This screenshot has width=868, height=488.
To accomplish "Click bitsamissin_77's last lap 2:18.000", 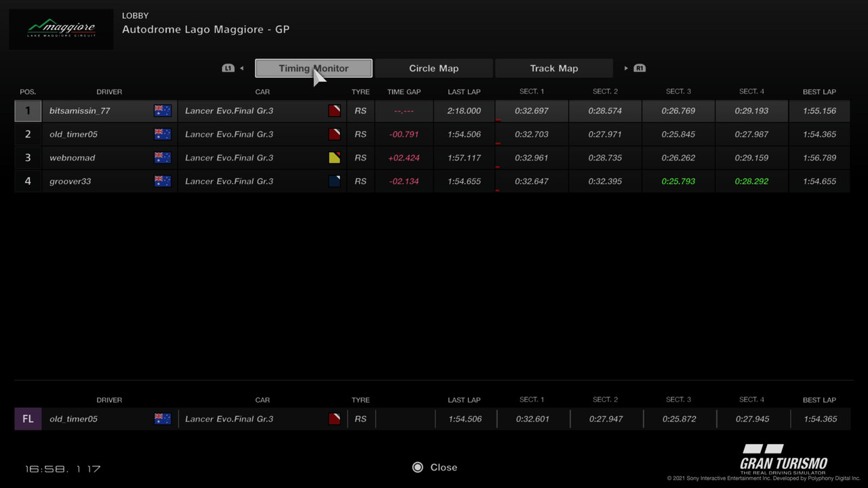I will click(465, 110).
